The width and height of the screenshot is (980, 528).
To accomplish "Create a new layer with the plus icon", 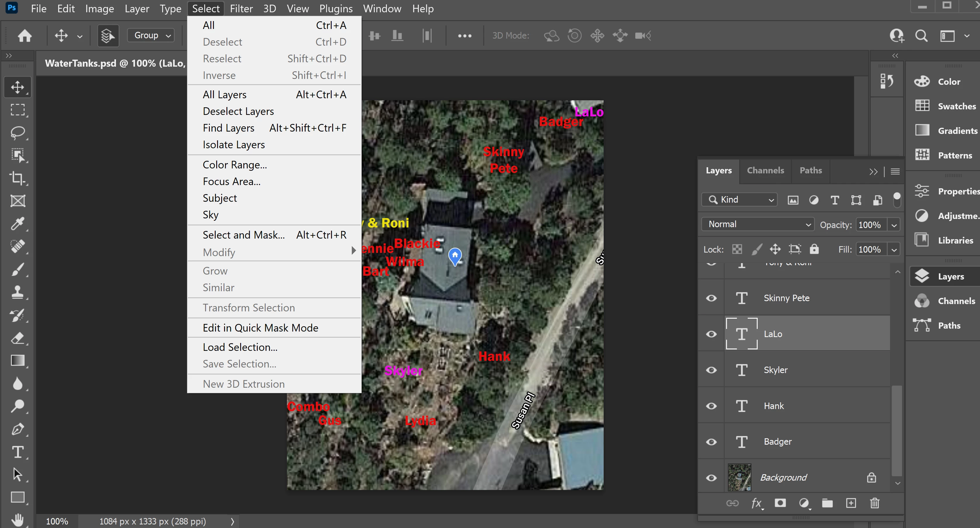I will point(851,503).
